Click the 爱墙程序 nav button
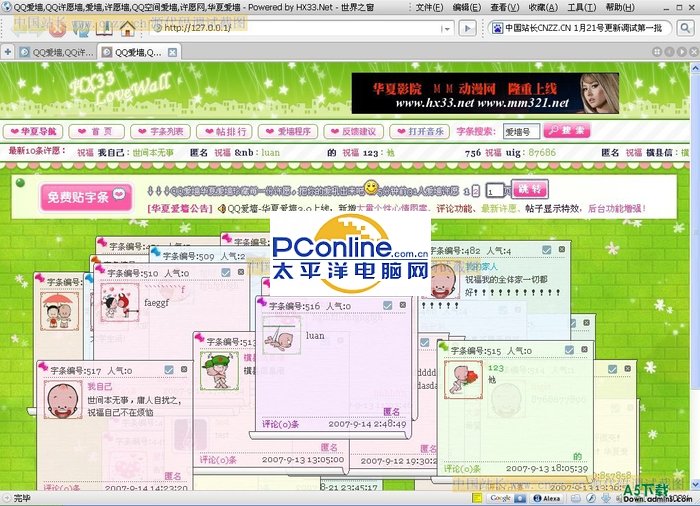Viewport: 700px width, 506px height. tap(288, 131)
